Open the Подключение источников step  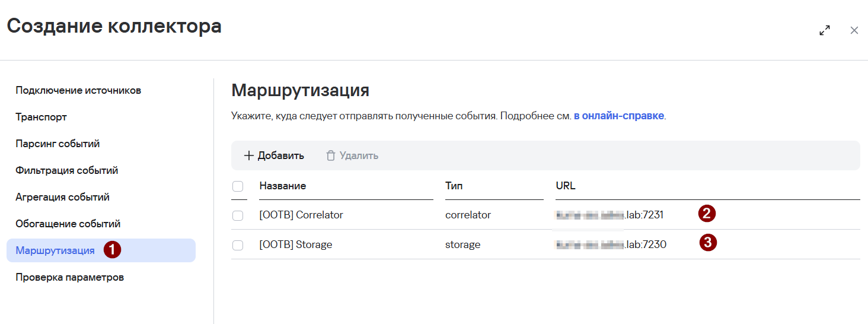point(78,91)
